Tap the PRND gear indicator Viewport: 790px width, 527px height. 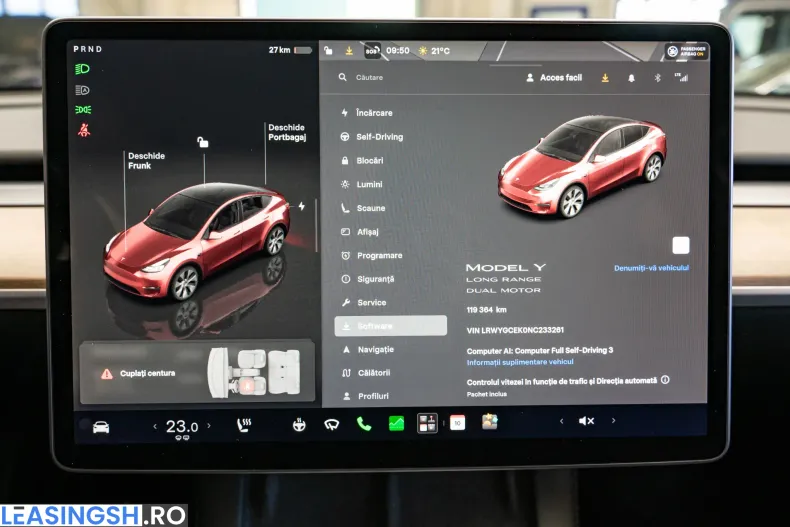click(x=88, y=49)
